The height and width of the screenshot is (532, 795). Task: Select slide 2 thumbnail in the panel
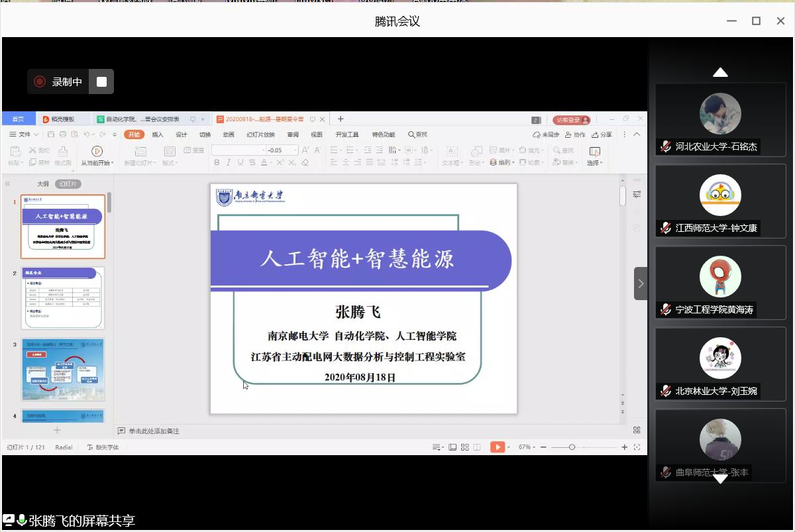pyautogui.click(x=63, y=298)
